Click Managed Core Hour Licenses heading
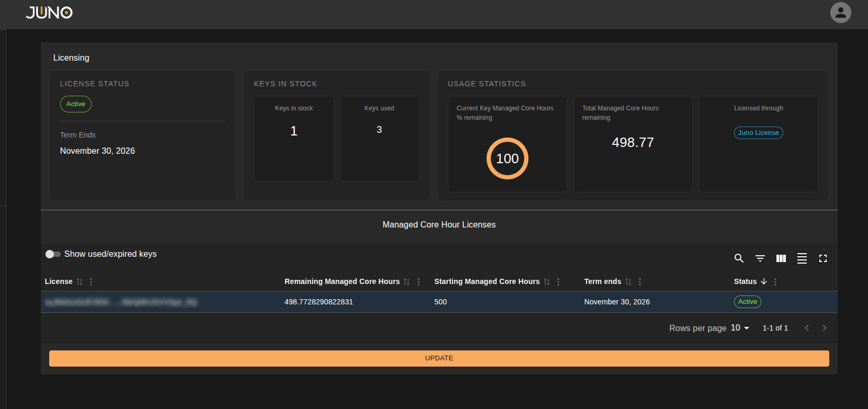868x409 pixels. pos(439,224)
